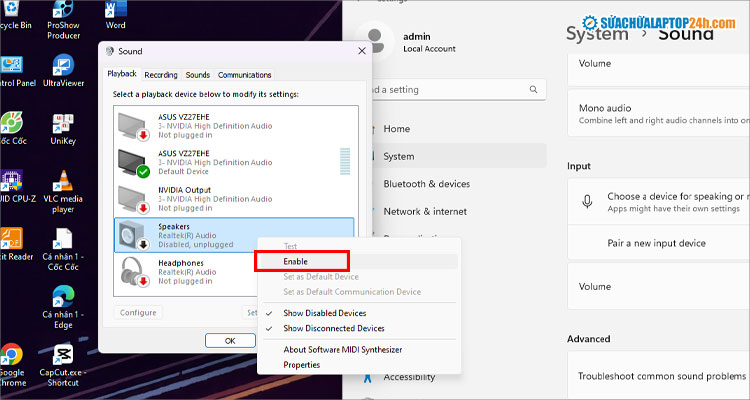
Task: Select the default ASUS VZ27EHE monitor icon
Action: (x=134, y=162)
